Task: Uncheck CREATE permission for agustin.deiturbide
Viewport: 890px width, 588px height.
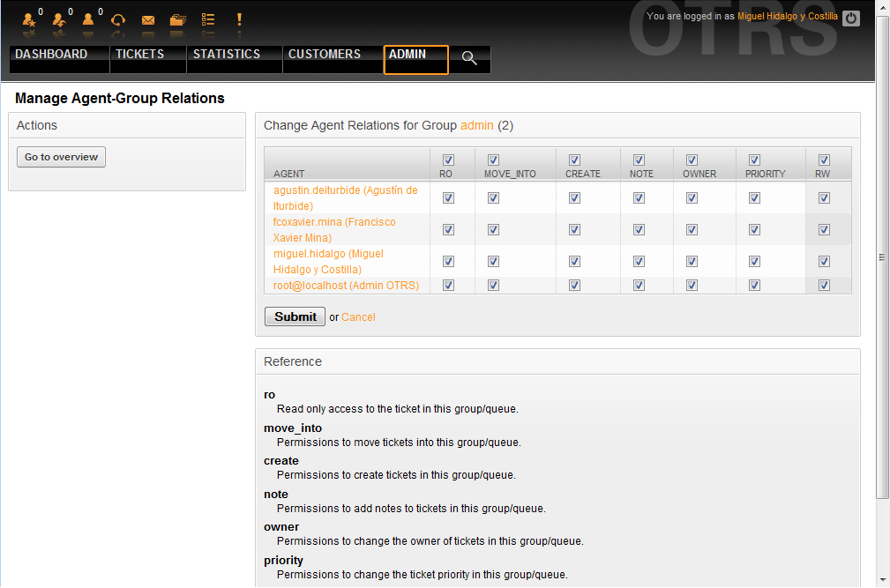Action: tap(574, 198)
